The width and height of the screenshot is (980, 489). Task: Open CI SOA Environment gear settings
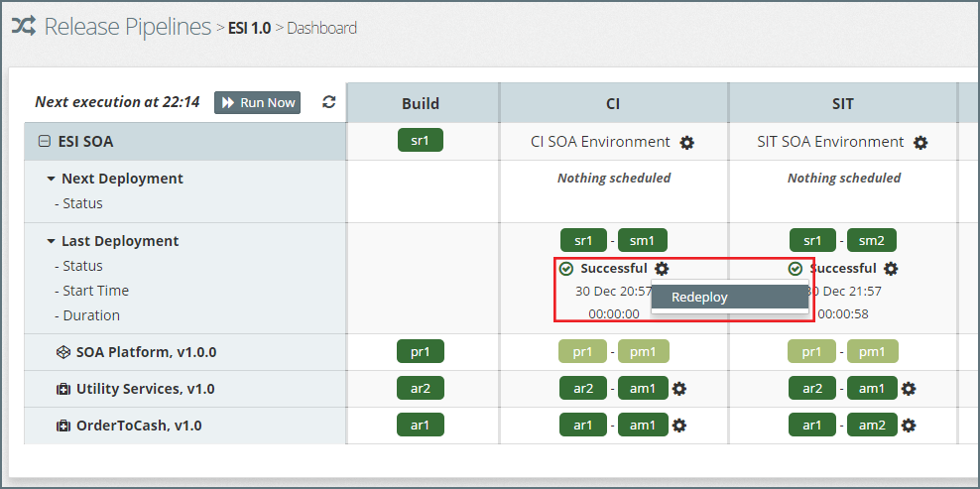687,143
